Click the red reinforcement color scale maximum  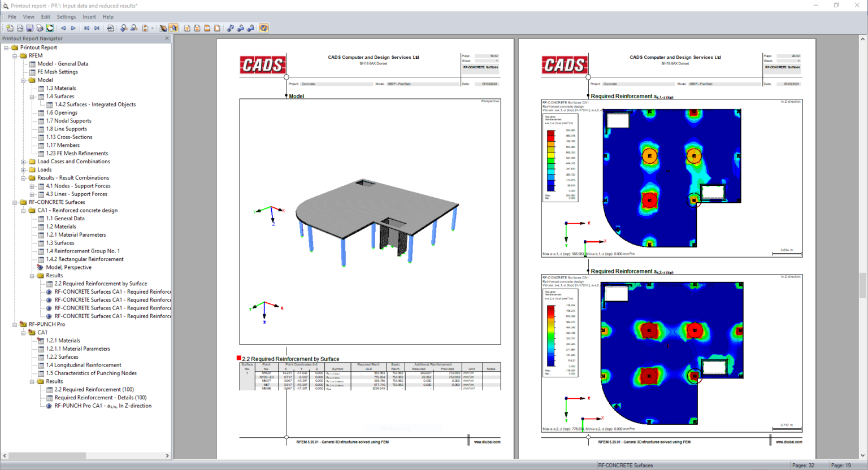550,134
